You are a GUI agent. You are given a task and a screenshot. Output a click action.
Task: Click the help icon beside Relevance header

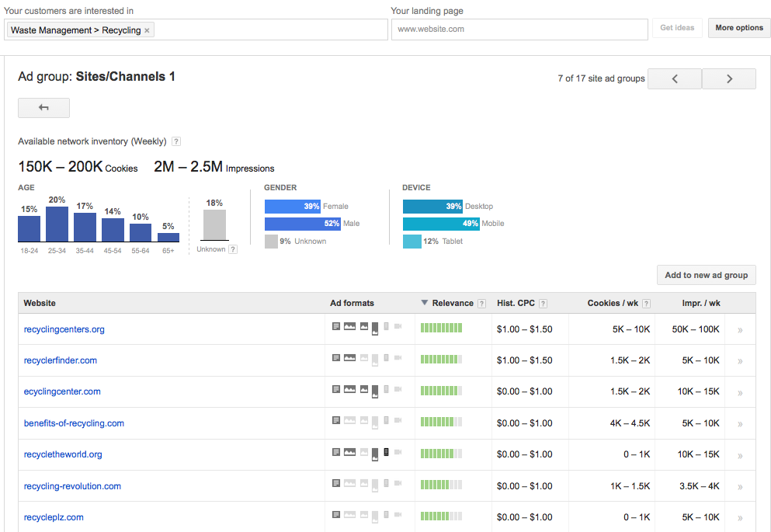(482, 304)
